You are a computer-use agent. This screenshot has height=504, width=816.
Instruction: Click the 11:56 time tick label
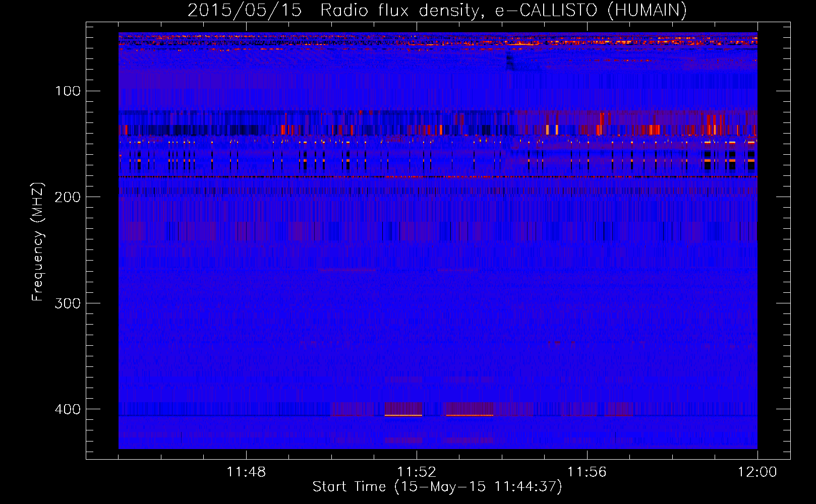tap(587, 472)
